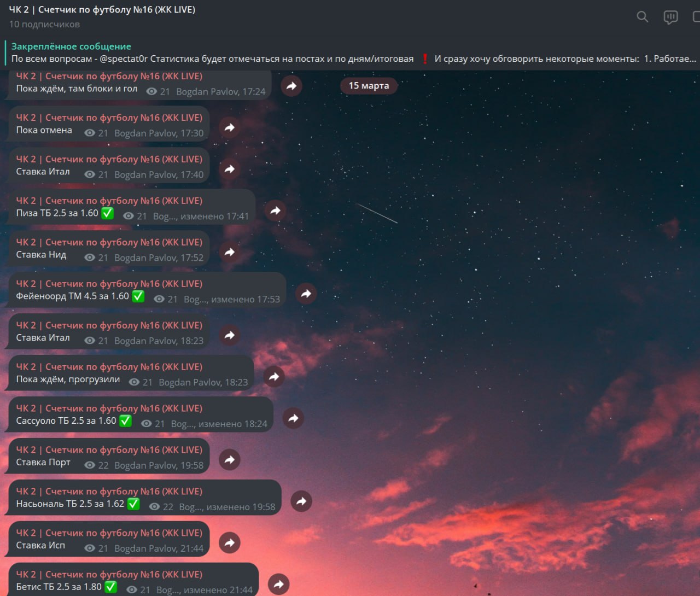700x596 pixels.
Task: Forward 'Пока ждём, там блоки и гол' message
Action: [291, 86]
